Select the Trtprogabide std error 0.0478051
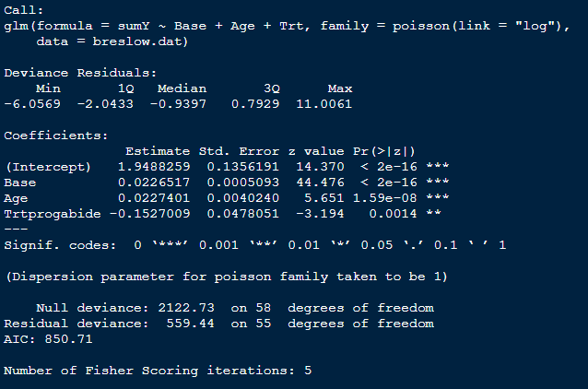 (243, 214)
